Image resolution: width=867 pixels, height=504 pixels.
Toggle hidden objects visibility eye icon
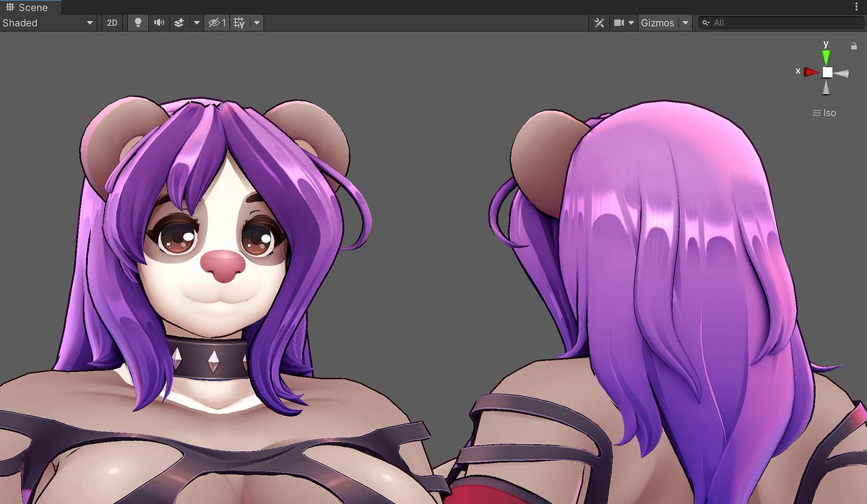(x=217, y=23)
